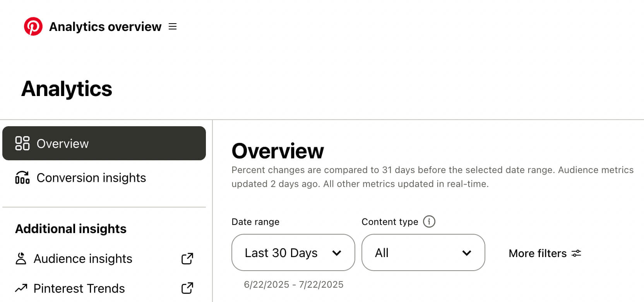Click the Overview grid icon in sidebar
644x302 pixels.
[x=22, y=143]
